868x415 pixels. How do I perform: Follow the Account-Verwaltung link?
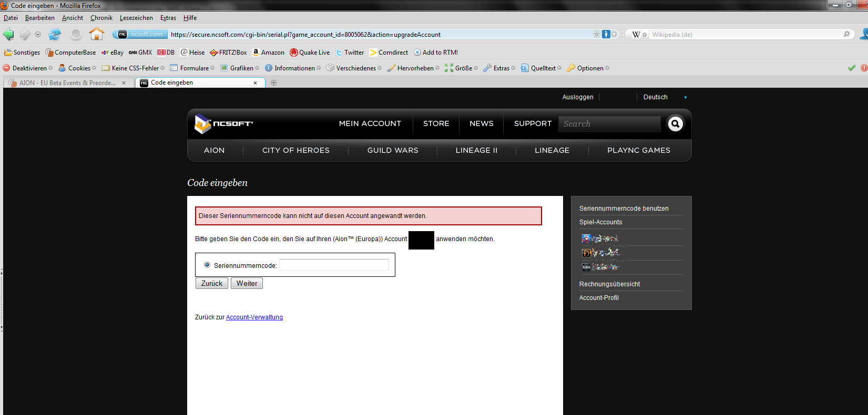254,317
